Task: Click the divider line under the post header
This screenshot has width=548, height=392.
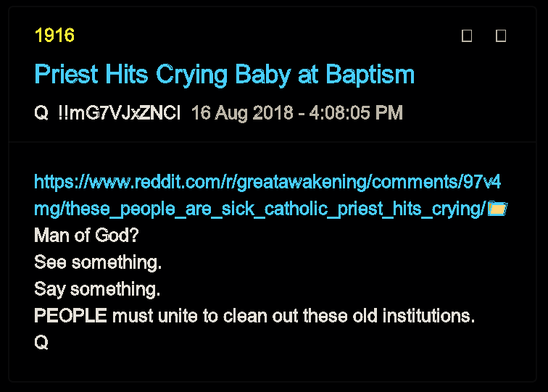Action: point(273,142)
